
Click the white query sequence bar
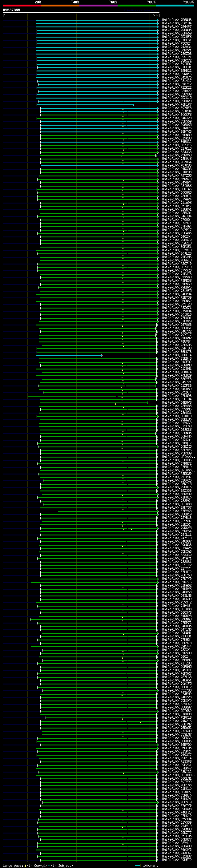(81, 12)
